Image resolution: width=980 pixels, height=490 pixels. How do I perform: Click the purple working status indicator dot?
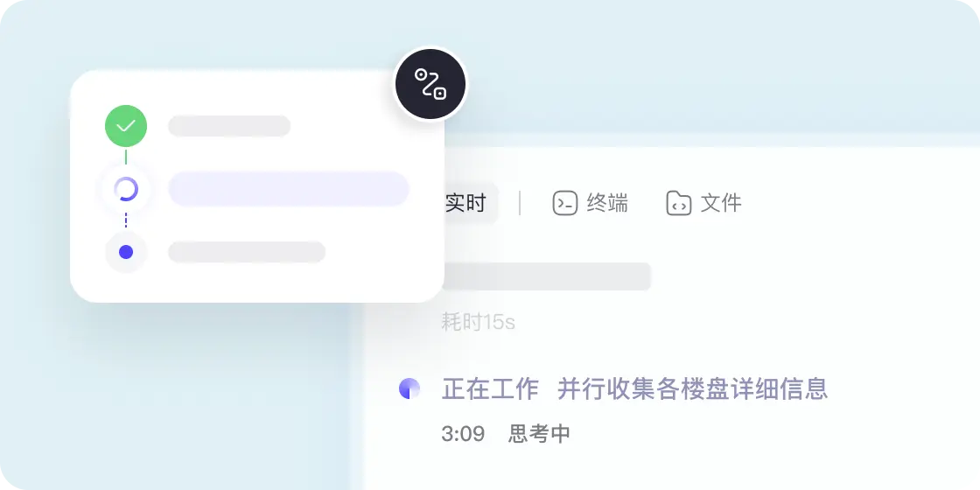pyautogui.click(x=409, y=388)
